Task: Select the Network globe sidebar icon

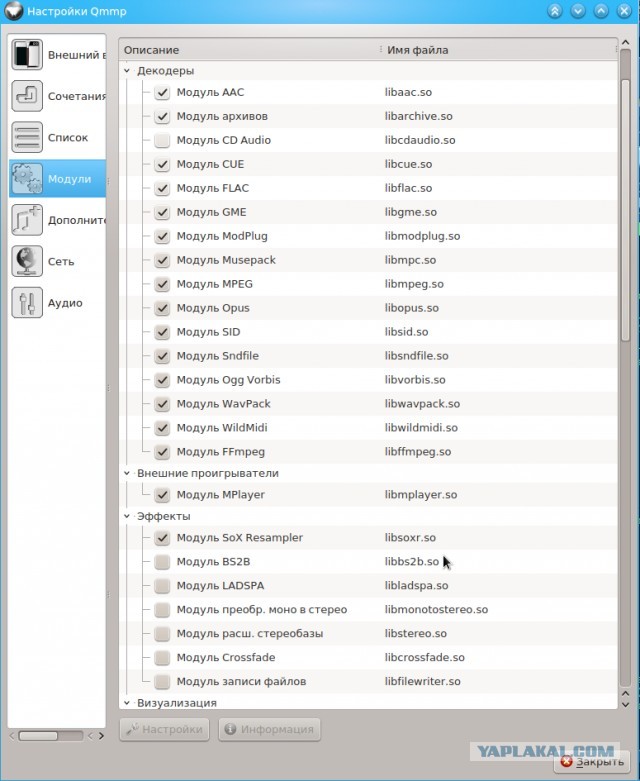Action: tap(27, 261)
